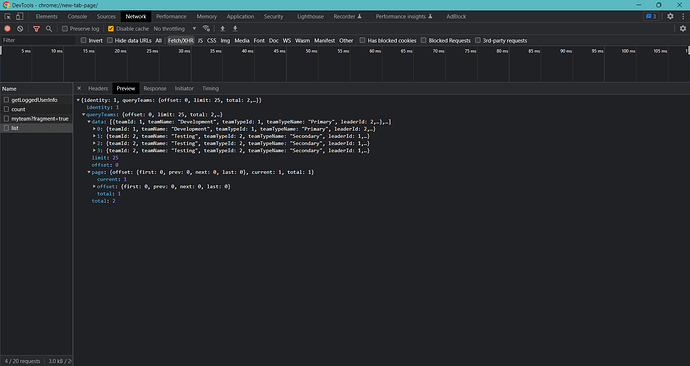Filter requests by Media
The width and height of the screenshot is (690, 366).
[x=242, y=40]
